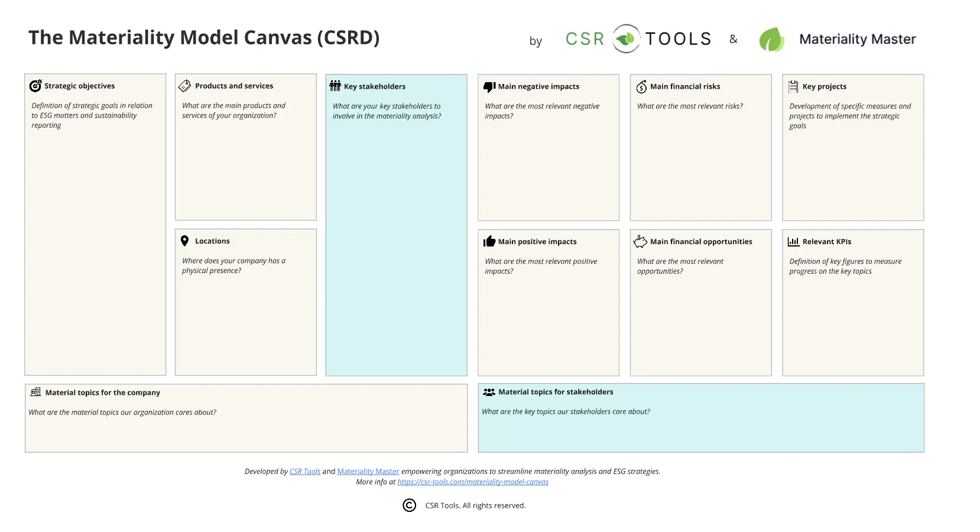Screen dimensions: 980x532
Task: Click the green CSR wordmark in header
Action: point(585,39)
